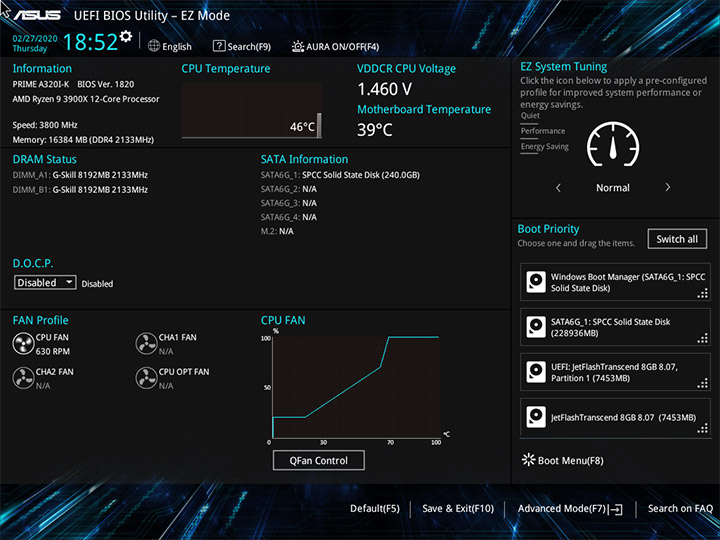The image size is (720, 540).
Task: Click the Search question mark icon
Action: click(219, 46)
